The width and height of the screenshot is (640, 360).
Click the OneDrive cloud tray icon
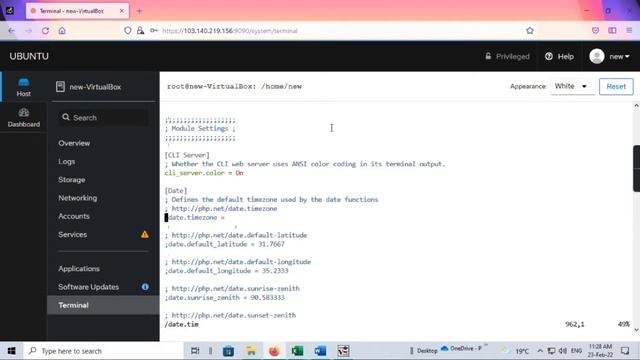tap(444, 348)
